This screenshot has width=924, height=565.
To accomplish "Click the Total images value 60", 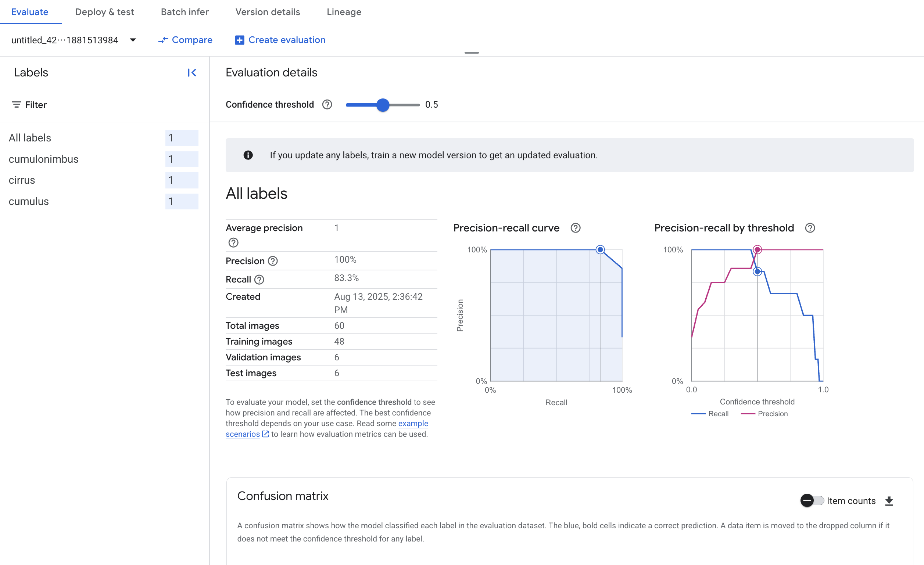I will (x=339, y=326).
